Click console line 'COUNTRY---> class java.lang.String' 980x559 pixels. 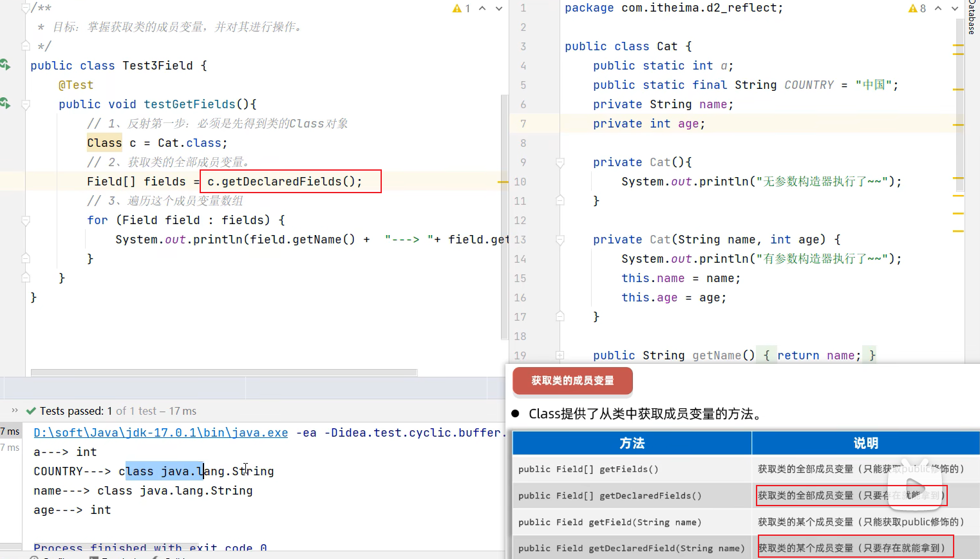click(x=154, y=471)
